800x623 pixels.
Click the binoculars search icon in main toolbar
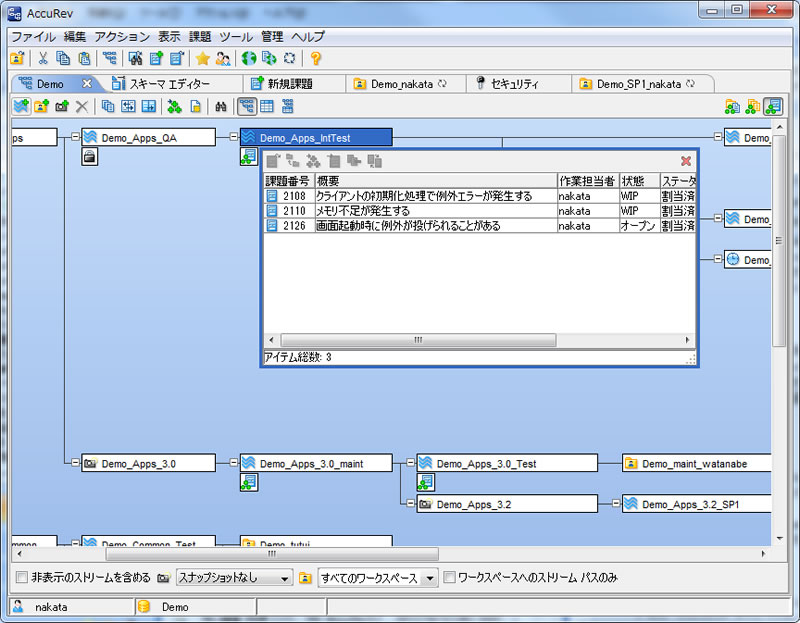tap(135, 58)
